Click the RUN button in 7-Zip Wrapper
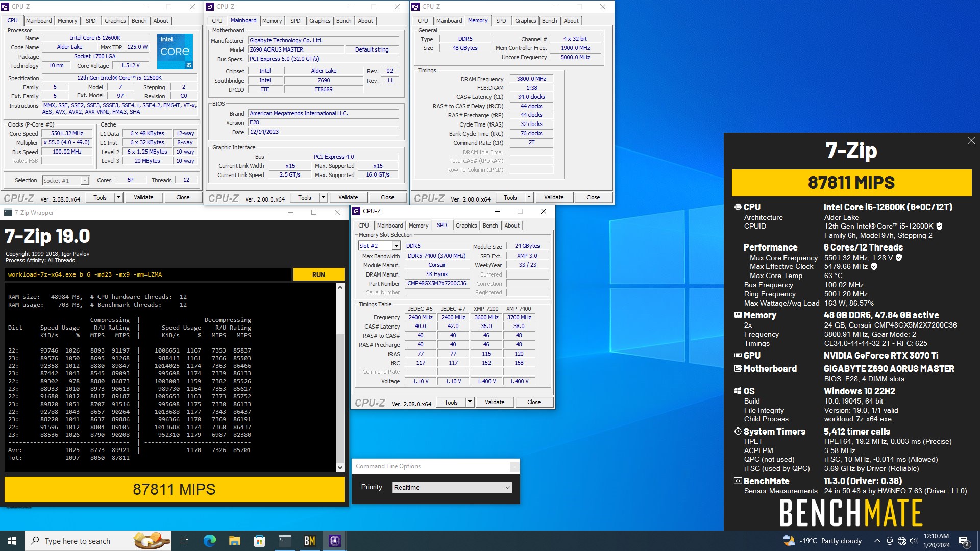Image resolution: width=980 pixels, height=551 pixels. (318, 274)
